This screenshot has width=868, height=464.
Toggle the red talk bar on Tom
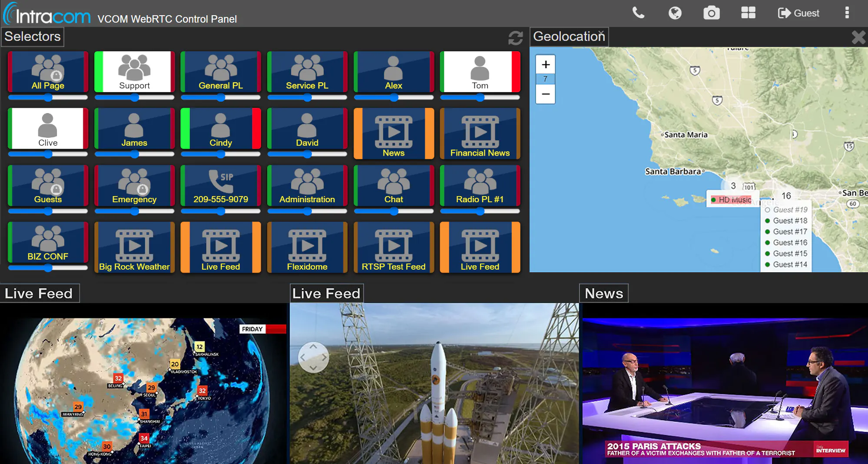click(x=516, y=72)
